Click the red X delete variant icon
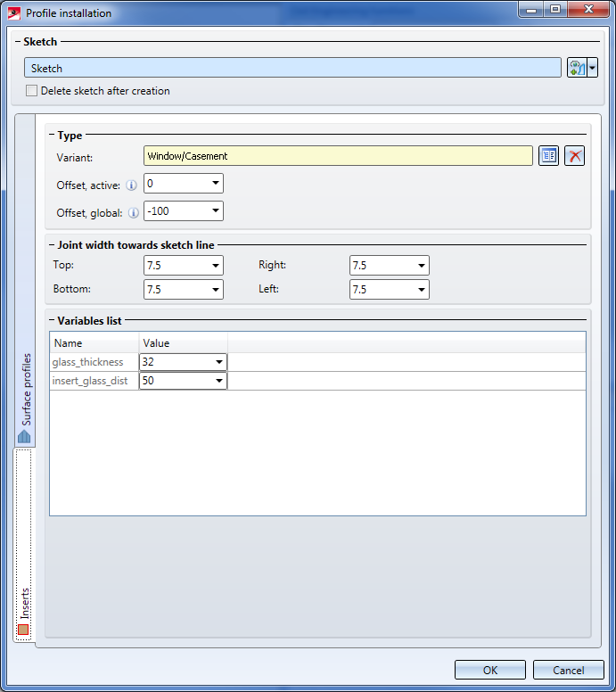Image resolution: width=616 pixels, height=692 pixels. point(574,156)
